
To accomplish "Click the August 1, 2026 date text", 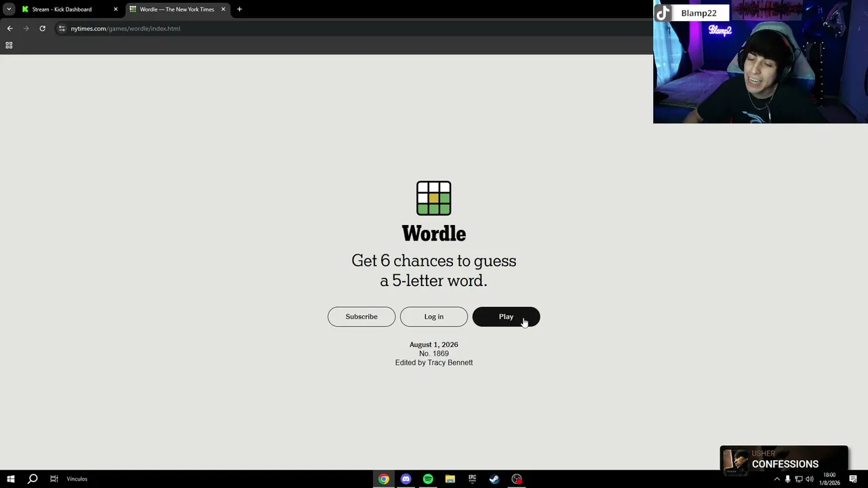I will click(434, 345).
